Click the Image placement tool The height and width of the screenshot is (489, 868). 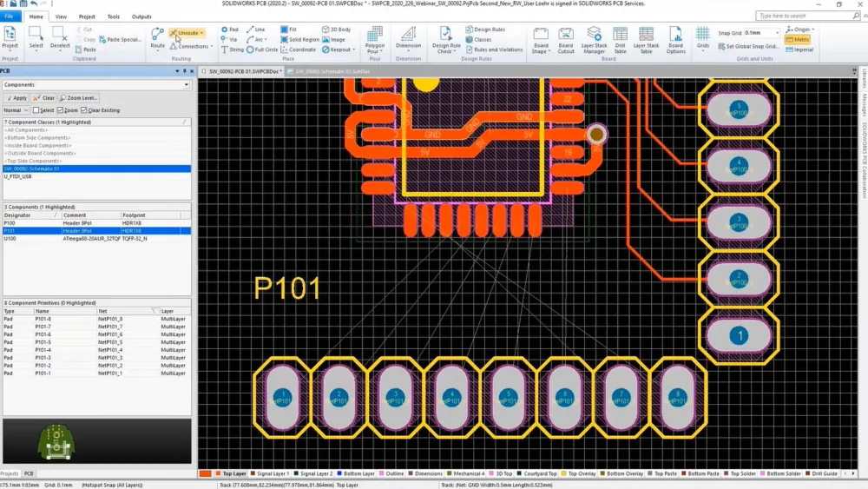pos(334,39)
